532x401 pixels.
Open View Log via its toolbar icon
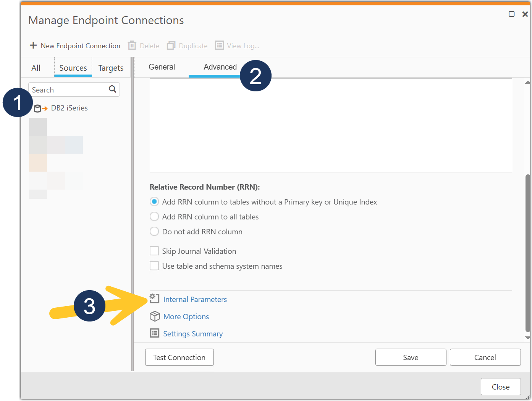click(x=220, y=45)
